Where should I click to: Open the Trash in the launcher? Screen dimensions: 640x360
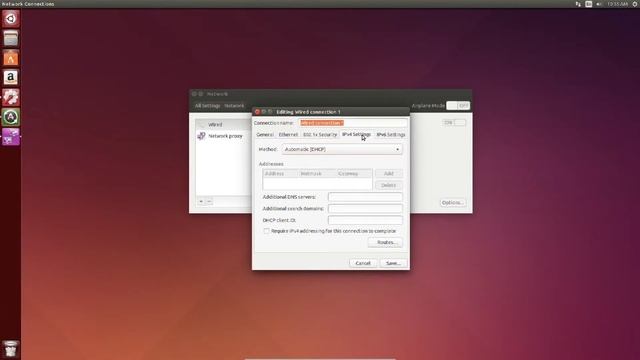point(11,349)
